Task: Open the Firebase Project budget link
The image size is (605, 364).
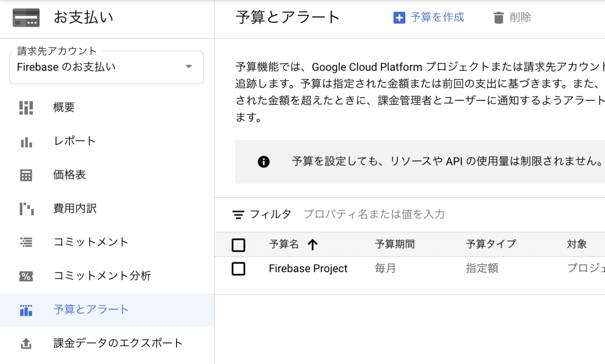Action: (x=308, y=269)
